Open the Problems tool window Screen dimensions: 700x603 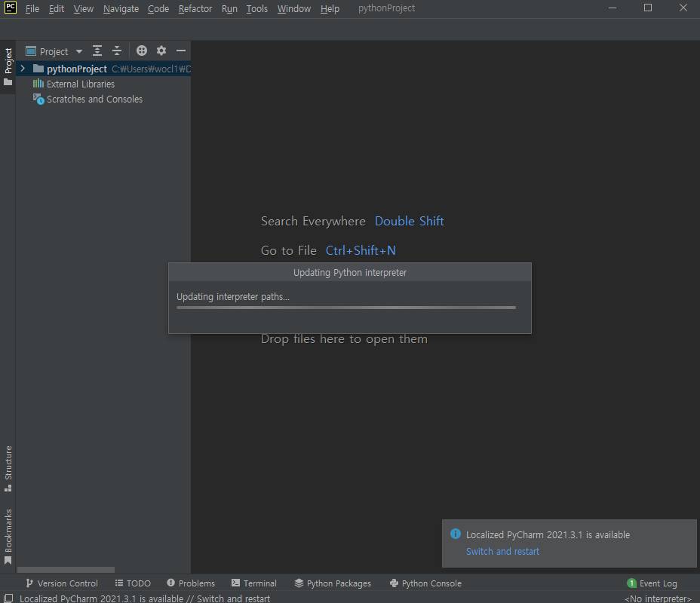click(191, 583)
